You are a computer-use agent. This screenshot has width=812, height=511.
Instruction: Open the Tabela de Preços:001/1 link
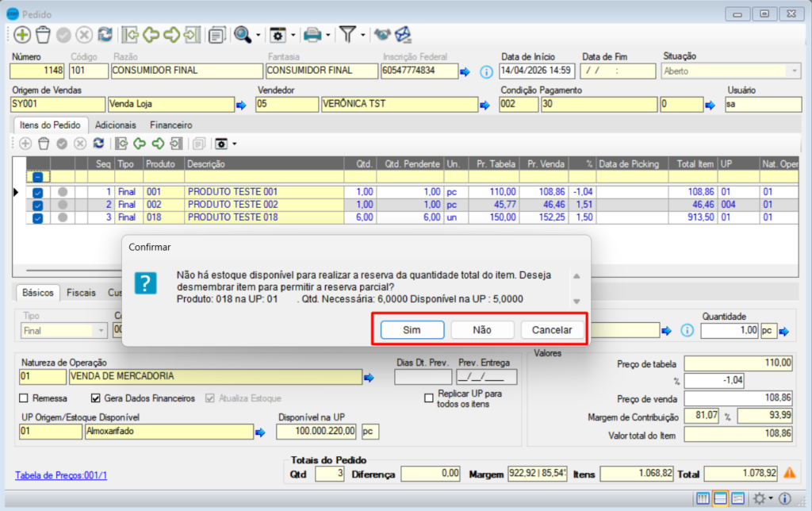[x=61, y=475]
